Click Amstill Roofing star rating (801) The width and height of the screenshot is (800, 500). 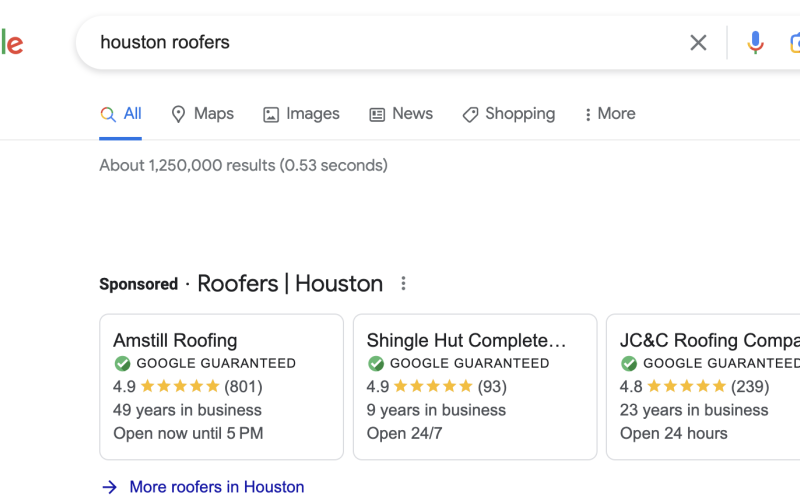pyautogui.click(x=188, y=386)
